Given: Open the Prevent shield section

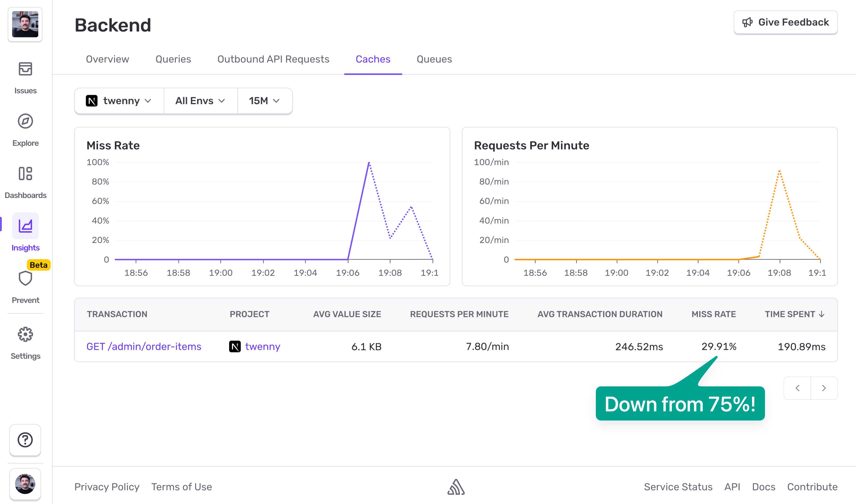Looking at the screenshot, I should pyautogui.click(x=25, y=278).
